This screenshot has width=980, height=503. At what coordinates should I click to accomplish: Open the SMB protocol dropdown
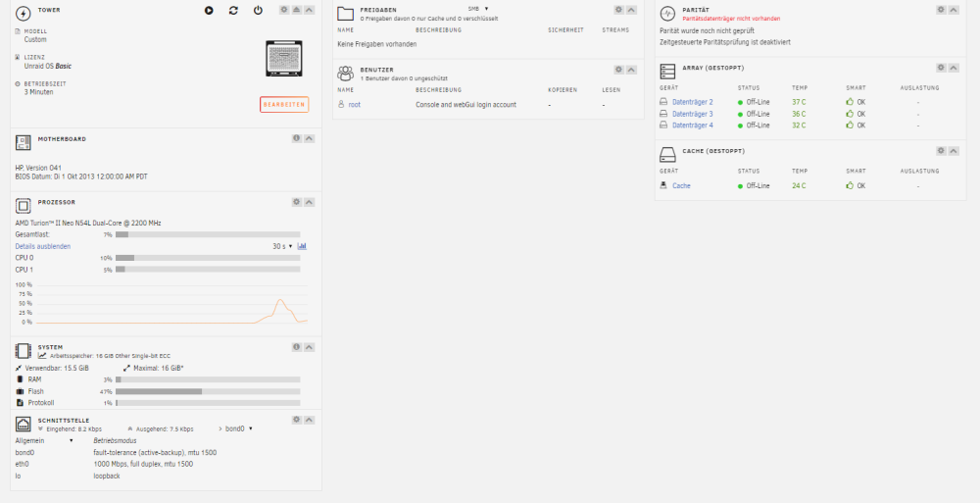point(478,9)
